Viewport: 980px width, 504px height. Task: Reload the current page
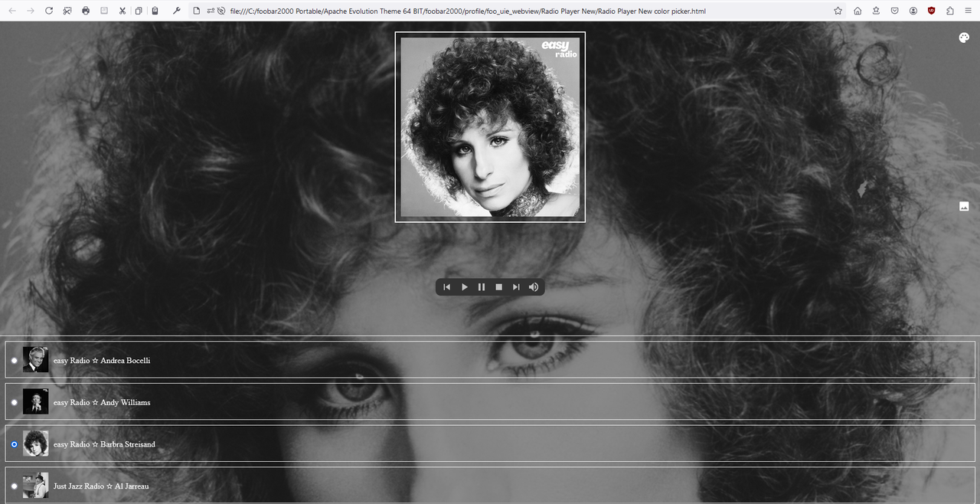(49, 11)
